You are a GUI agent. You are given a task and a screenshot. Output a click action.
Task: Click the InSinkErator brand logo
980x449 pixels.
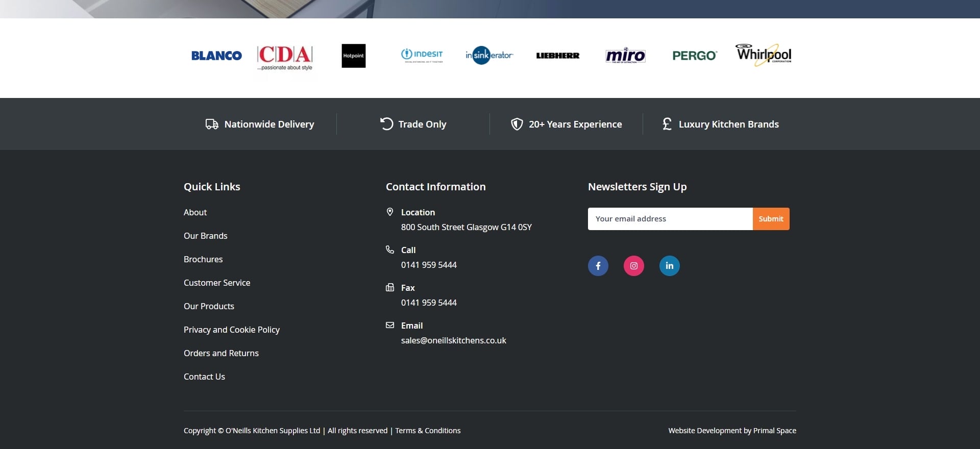(489, 55)
